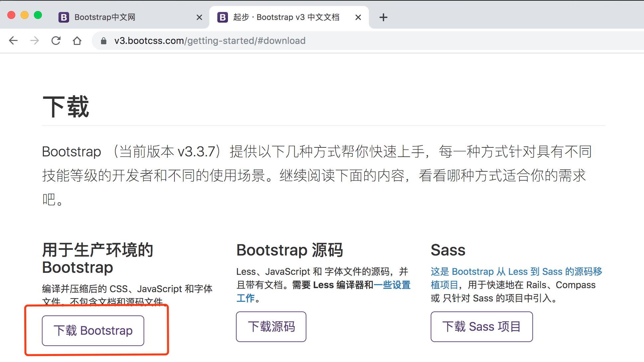Click the 下载源码 button
The height and width of the screenshot is (362, 644).
271,327
